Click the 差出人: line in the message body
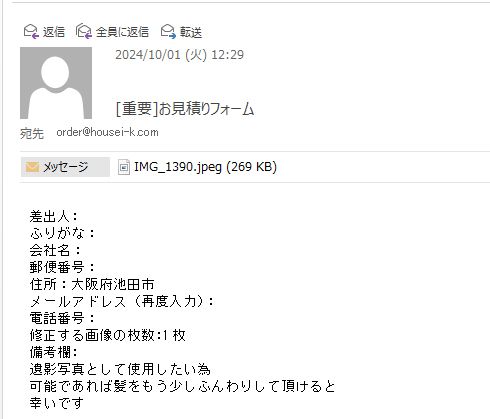Image resolution: width=490 pixels, height=419 pixels. (54, 217)
